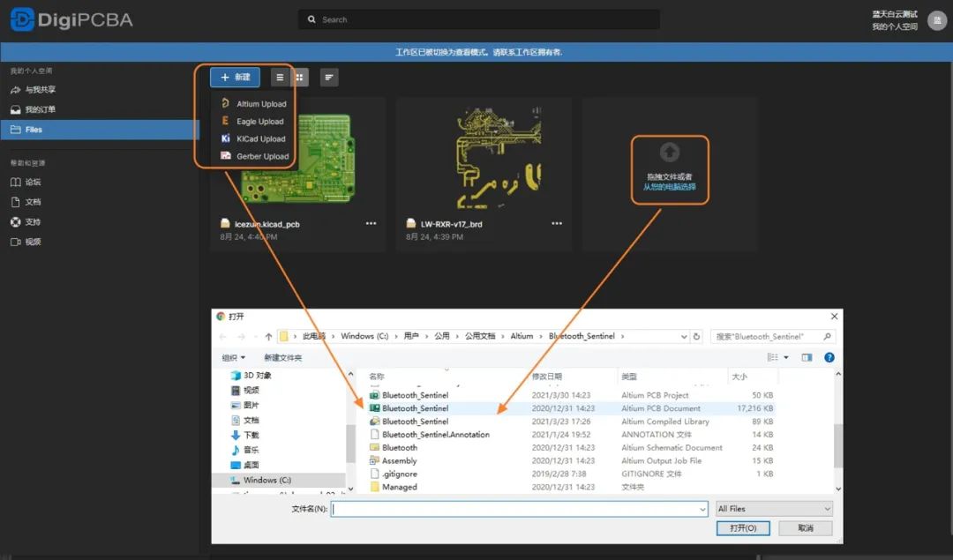
Task: Open the All Files type dropdown
Action: pyautogui.click(x=773, y=509)
